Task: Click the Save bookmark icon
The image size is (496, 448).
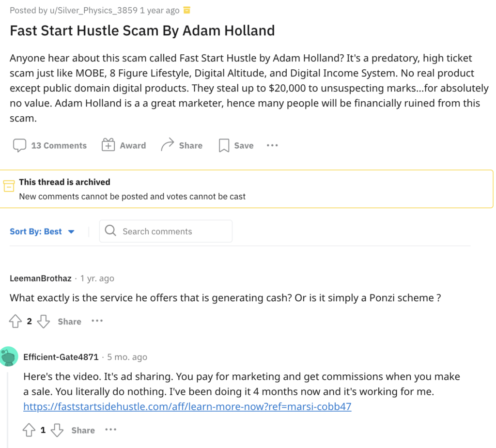Action: coord(223,145)
